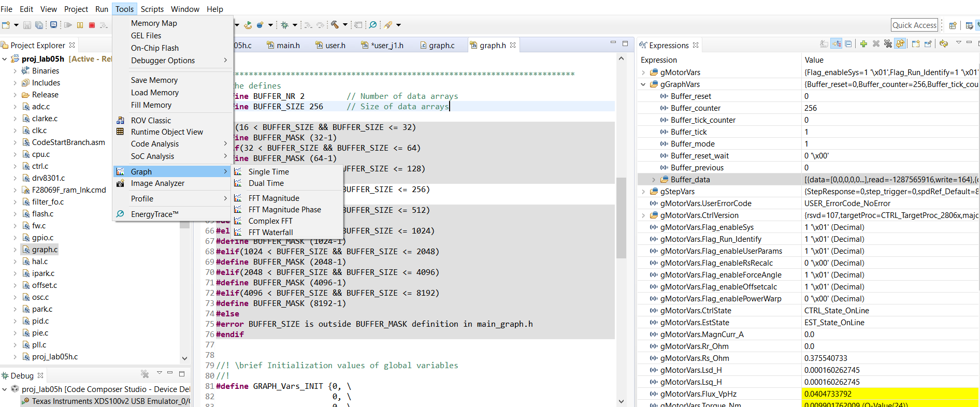Screen dimensions: 980x407
Task: Click Memory Map in Tools menu
Action: click(154, 23)
